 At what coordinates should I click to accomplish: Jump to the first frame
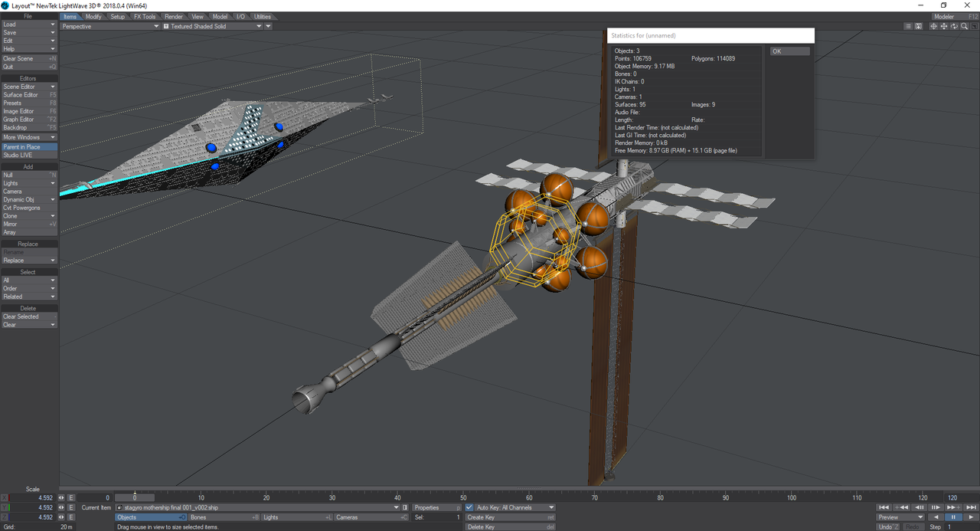(884, 507)
